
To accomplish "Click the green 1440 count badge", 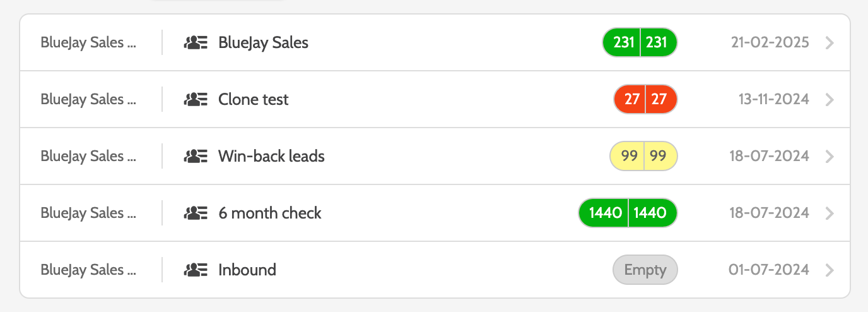I will pyautogui.click(x=628, y=213).
